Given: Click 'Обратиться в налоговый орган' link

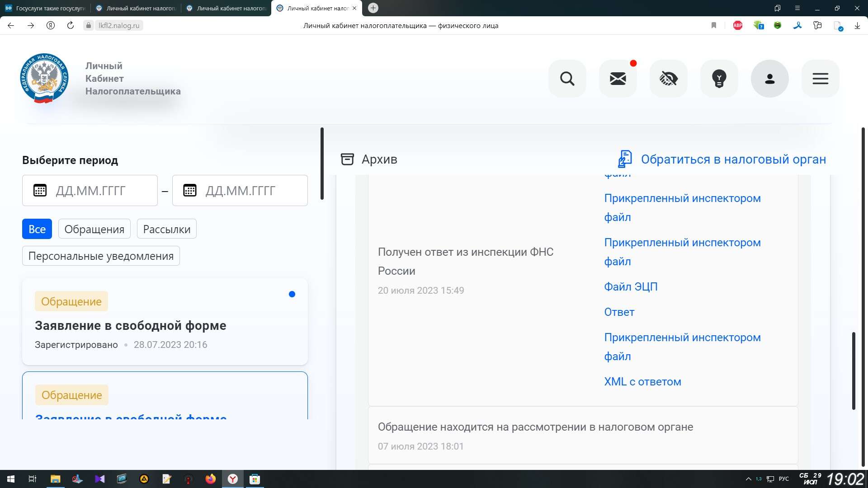Looking at the screenshot, I should (x=733, y=159).
